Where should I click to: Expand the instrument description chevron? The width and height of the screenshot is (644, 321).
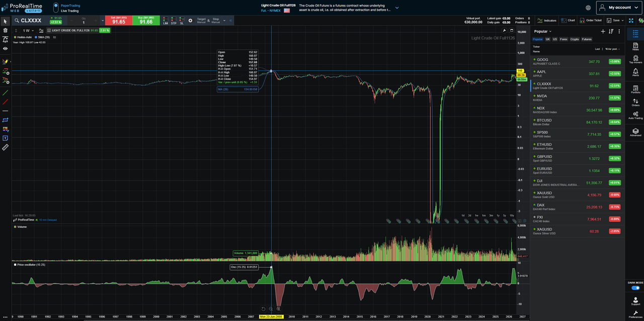click(397, 8)
